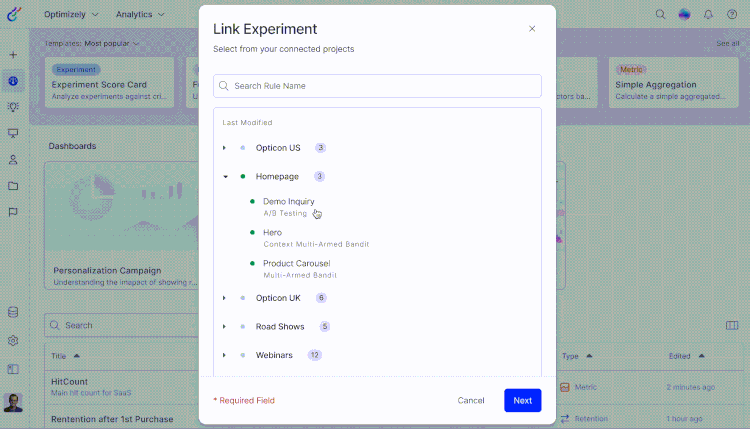Screen dimensions: 750x429
Task: Expand the Road Shows project
Action: [225, 327]
